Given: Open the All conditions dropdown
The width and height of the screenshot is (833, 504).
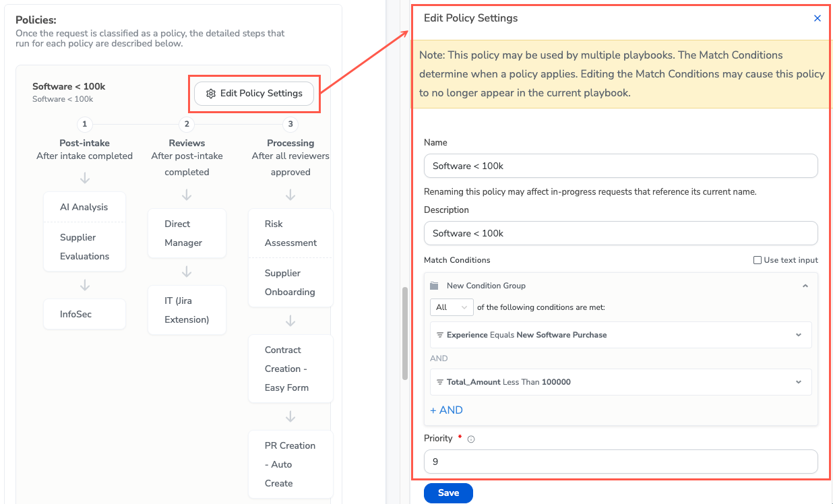Looking at the screenshot, I should pyautogui.click(x=452, y=307).
